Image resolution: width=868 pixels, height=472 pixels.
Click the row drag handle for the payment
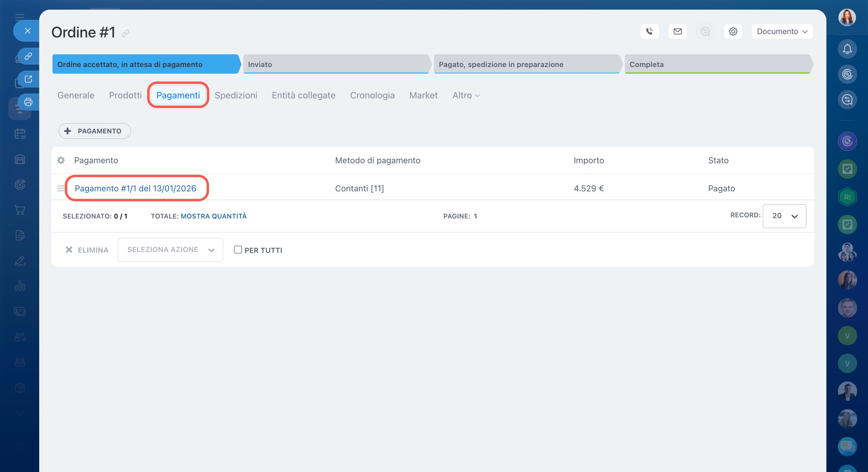click(61, 188)
